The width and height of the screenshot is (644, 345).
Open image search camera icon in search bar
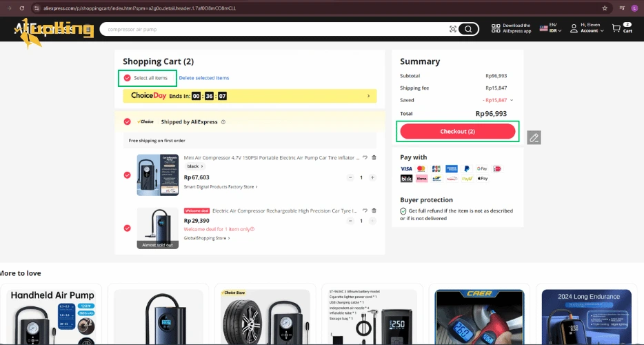click(452, 29)
